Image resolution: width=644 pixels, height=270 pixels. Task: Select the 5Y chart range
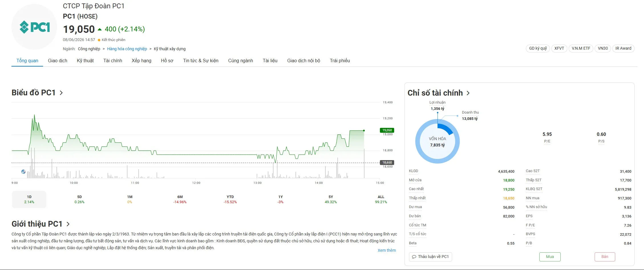point(331,199)
